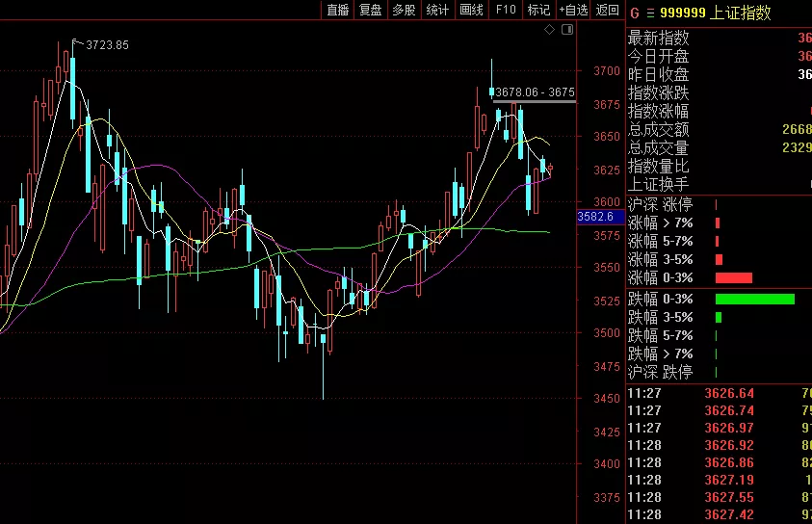Click the 3678.06 - 3675 gap label

click(535, 92)
